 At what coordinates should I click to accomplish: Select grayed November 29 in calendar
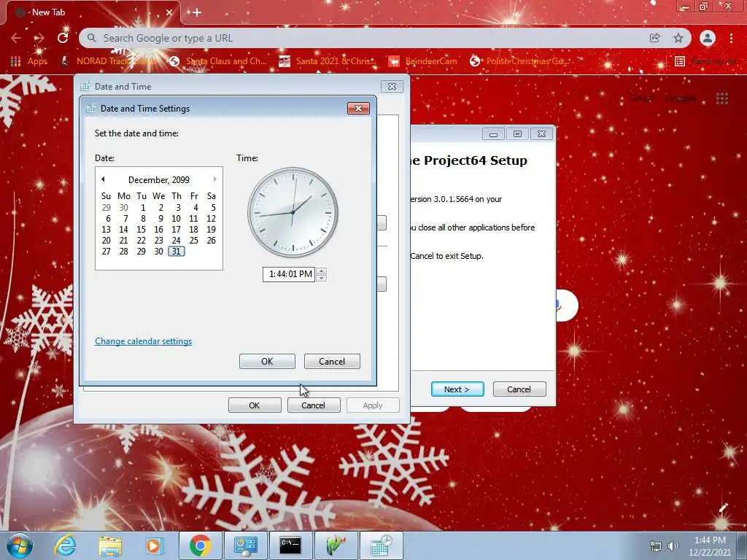[107, 208]
